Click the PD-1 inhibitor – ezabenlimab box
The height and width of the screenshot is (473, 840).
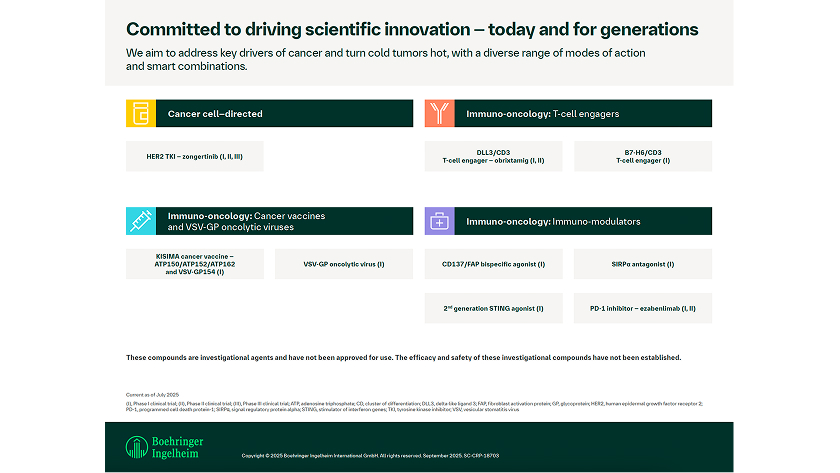click(x=643, y=308)
